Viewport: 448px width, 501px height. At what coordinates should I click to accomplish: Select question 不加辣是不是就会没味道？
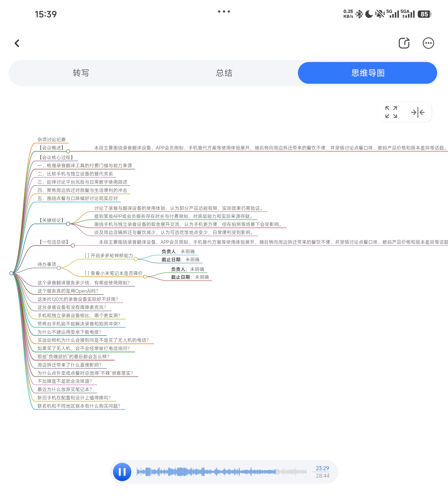click(x=65, y=381)
